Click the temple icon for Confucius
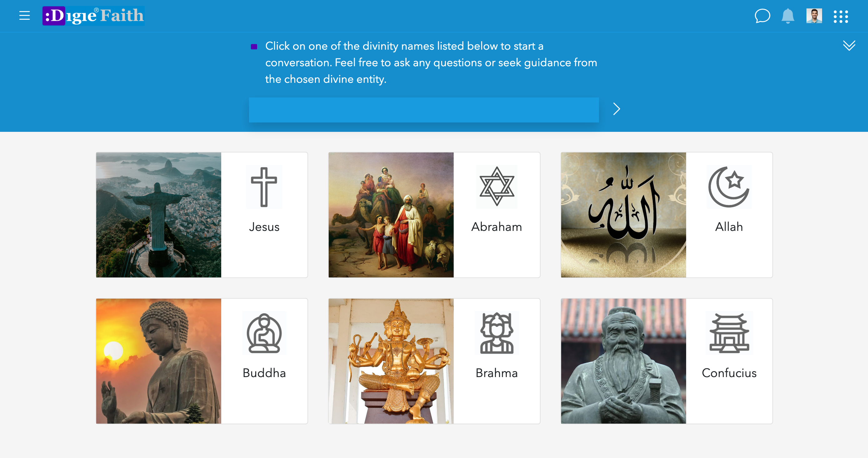The image size is (868, 458). click(729, 333)
